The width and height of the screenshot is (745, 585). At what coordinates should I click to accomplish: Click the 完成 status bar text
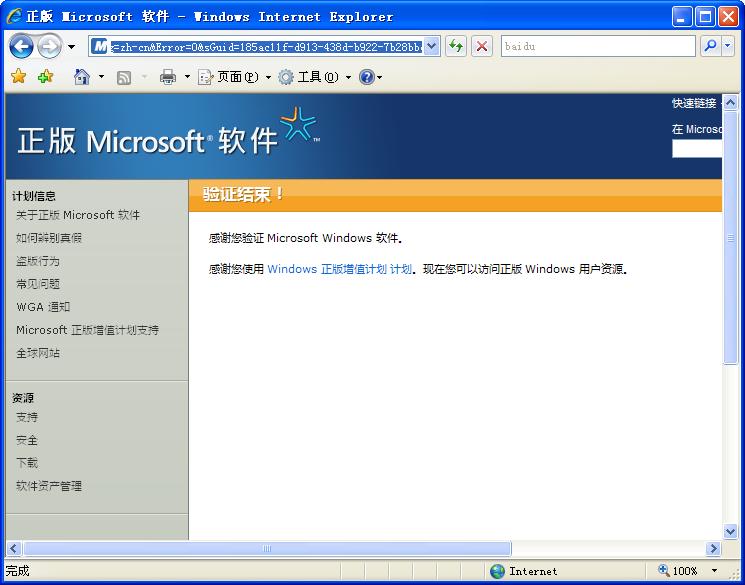[18, 570]
